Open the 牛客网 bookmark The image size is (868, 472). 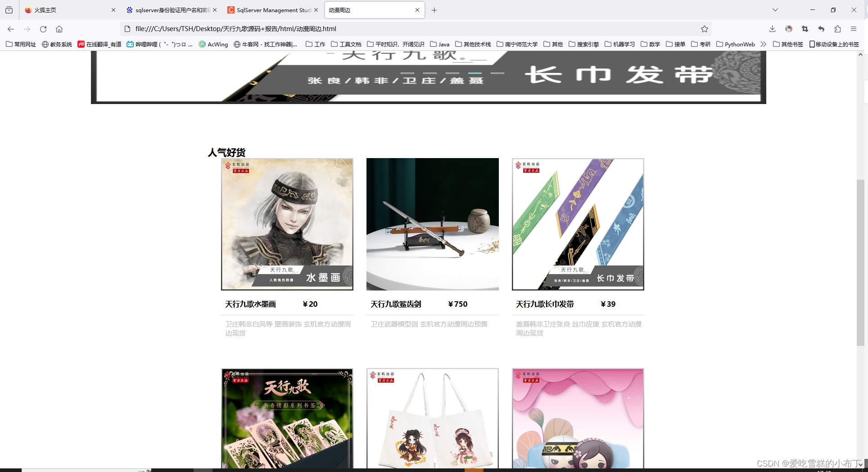(x=266, y=44)
